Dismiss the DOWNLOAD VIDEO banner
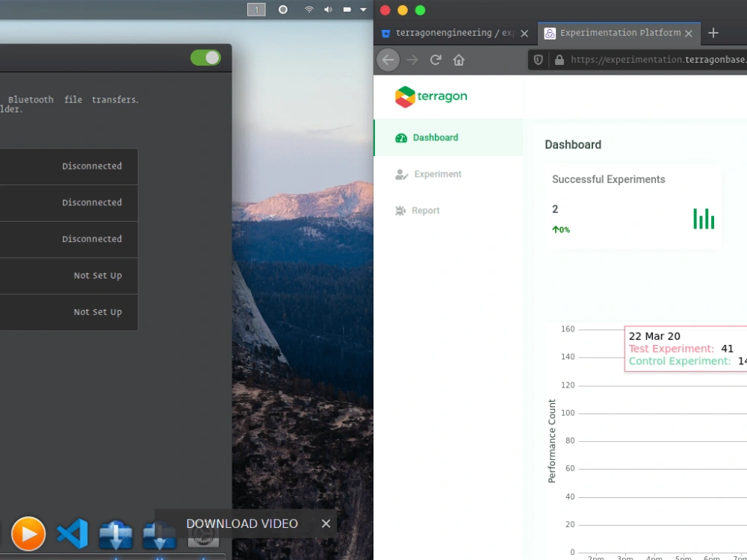 [x=326, y=523]
